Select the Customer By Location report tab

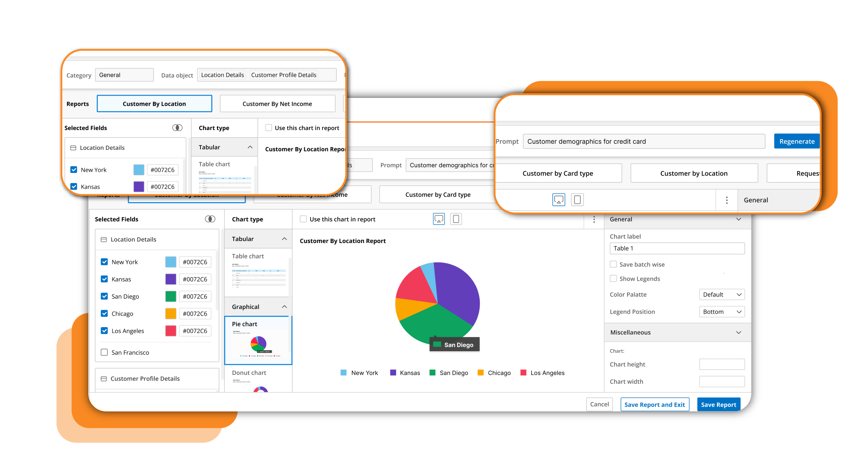(x=154, y=104)
